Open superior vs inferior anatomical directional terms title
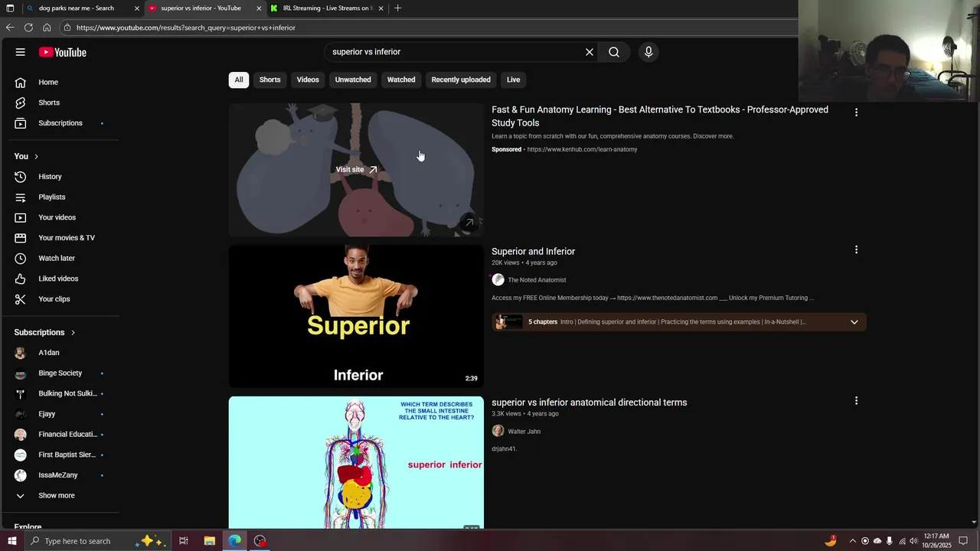Image resolution: width=980 pixels, height=551 pixels. (589, 403)
